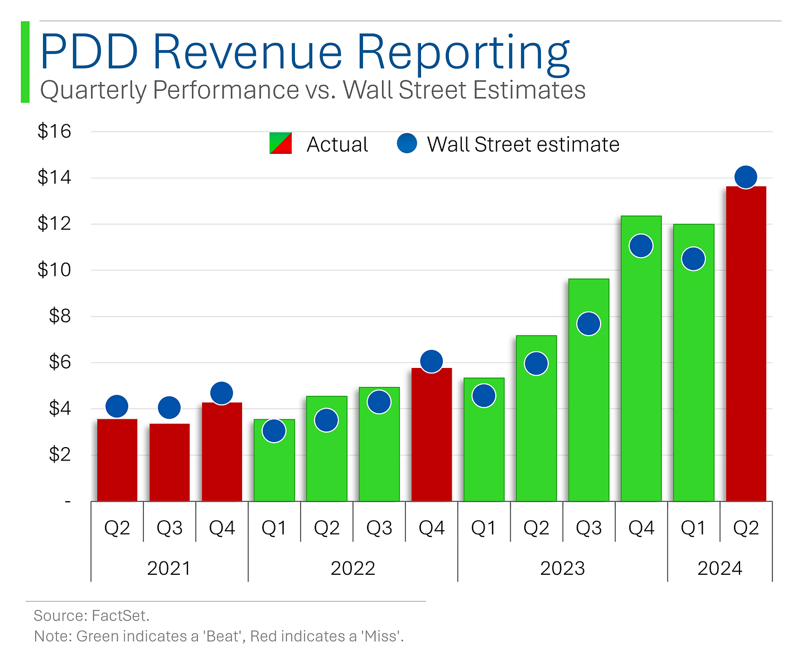The height and width of the screenshot is (669, 812).
Task: Click the estimate dot on Q2 2022 bar
Action: click(327, 420)
